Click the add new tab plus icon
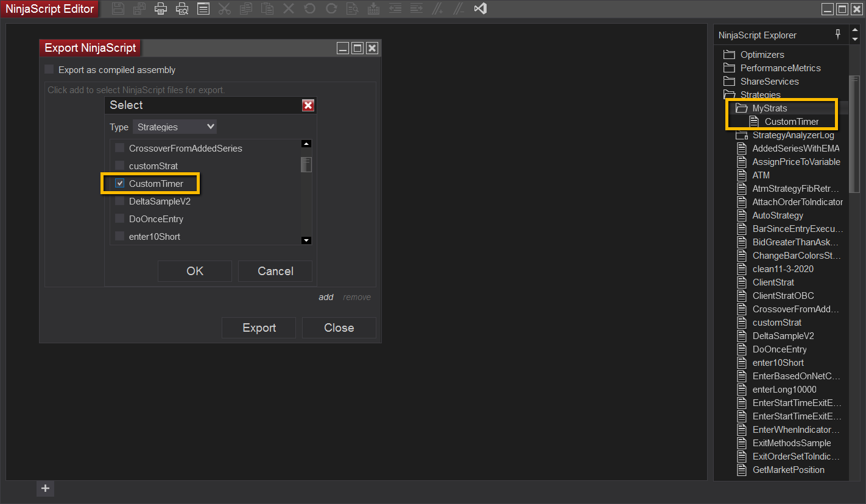Screen dimensions: 866x504 (45, 488)
